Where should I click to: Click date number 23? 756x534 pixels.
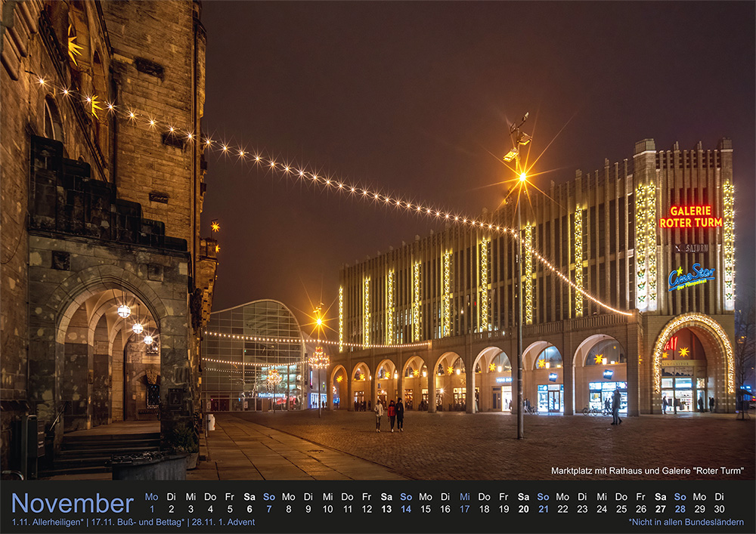click(x=582, y=509)
